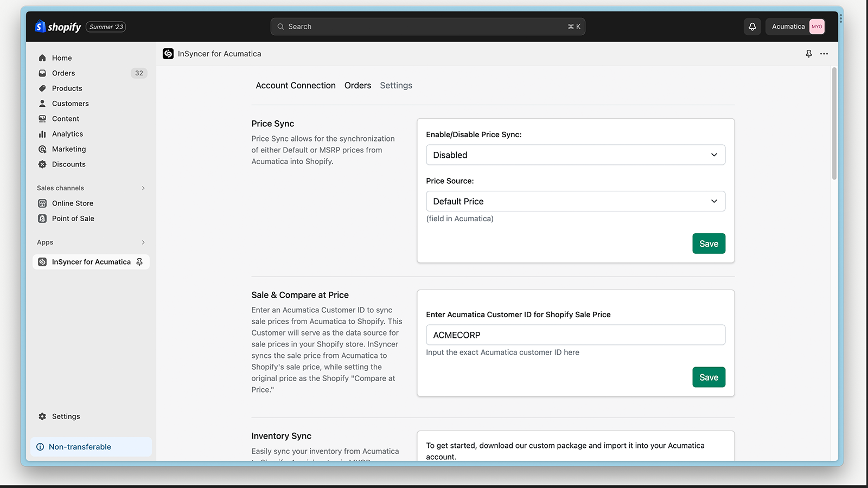Viewport: 868px width, 488px height.
Task: Open the three-dot more actions menu
Action: pos(824,54)
